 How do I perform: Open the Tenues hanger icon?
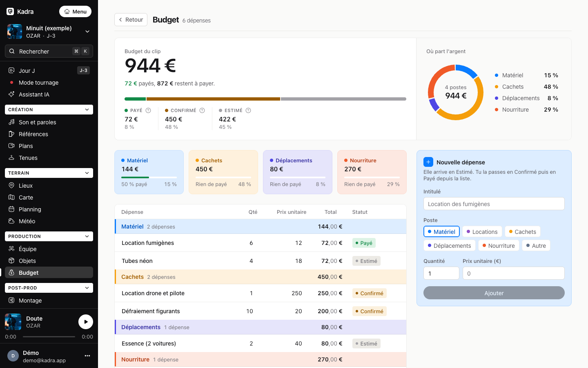click(x=11, y=158)
